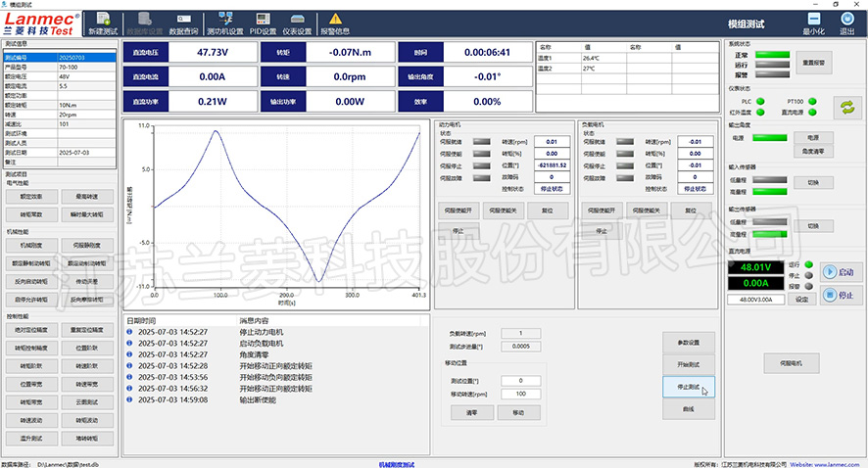Open 数据查询 in the toolbar
Viewport: 868px width, 468px height.
183,24
